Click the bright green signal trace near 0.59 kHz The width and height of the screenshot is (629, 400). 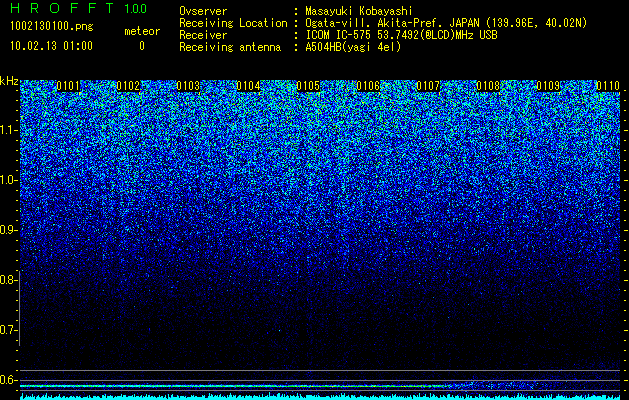tap(233, 386)
